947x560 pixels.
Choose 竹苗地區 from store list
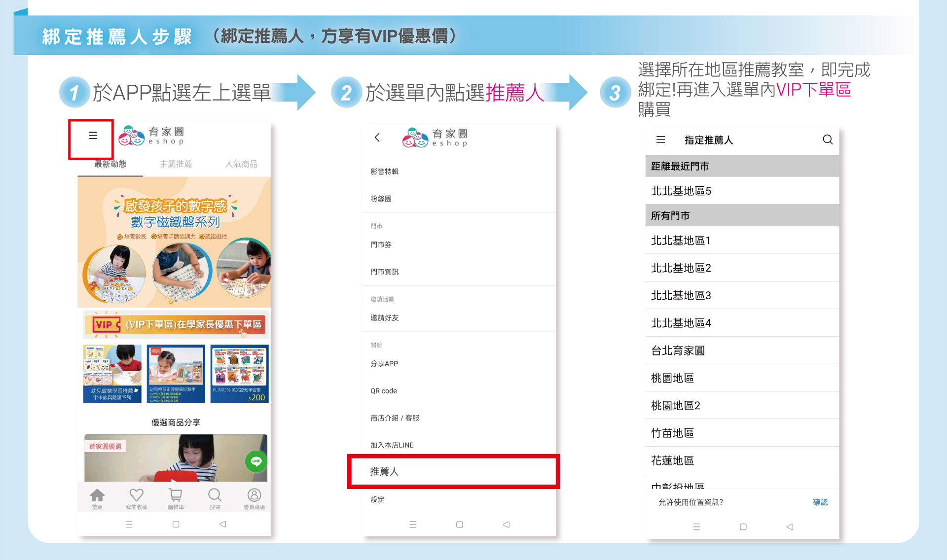coord(742,433)
